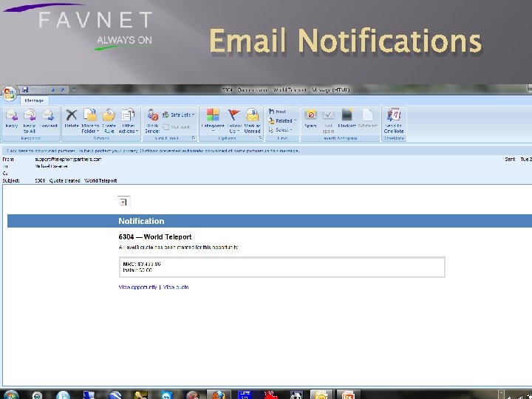Open the View quote link
This screenshot has width=532, height=399.
[176, 287]
